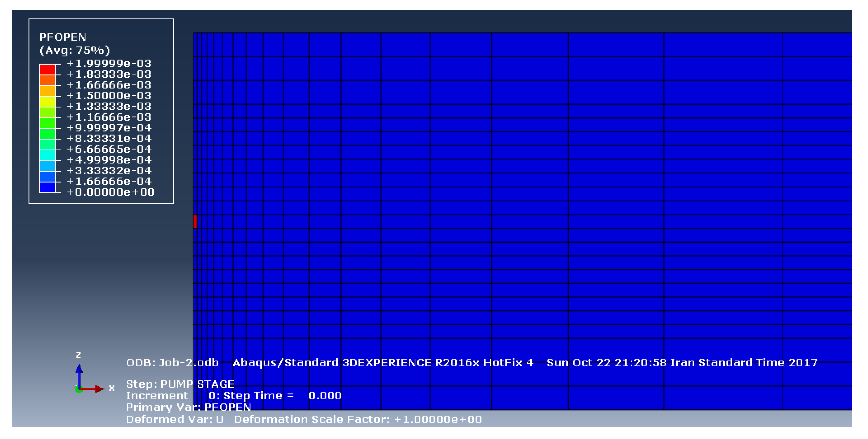This screenshot has height=439, width=868.
Task: Select the +1.99999e-03 maximum legend value
Action: point(109,63)
